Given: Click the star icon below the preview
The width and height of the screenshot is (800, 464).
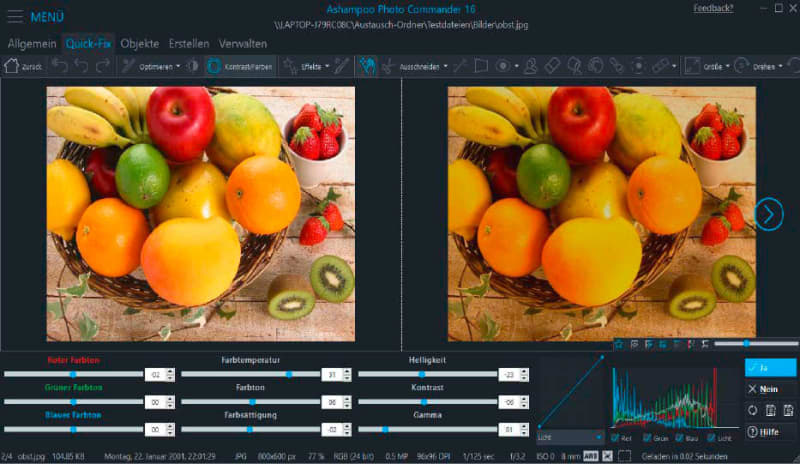Looking at the screenshot, I should (x=619, y=345).
